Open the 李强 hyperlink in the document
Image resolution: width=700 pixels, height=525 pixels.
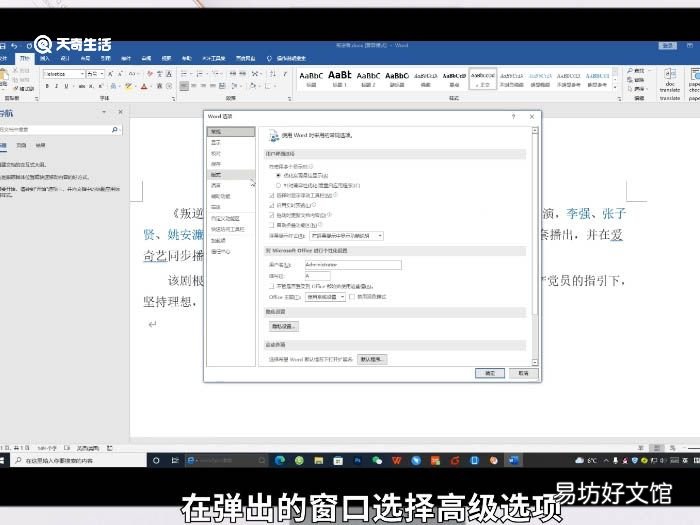[x=578, y=214]
